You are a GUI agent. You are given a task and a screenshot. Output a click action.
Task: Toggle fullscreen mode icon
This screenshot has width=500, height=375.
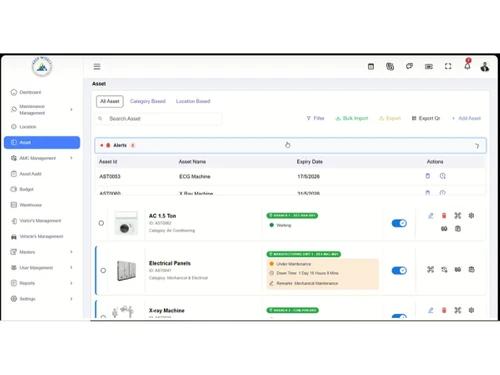click(x=448, y=66)
